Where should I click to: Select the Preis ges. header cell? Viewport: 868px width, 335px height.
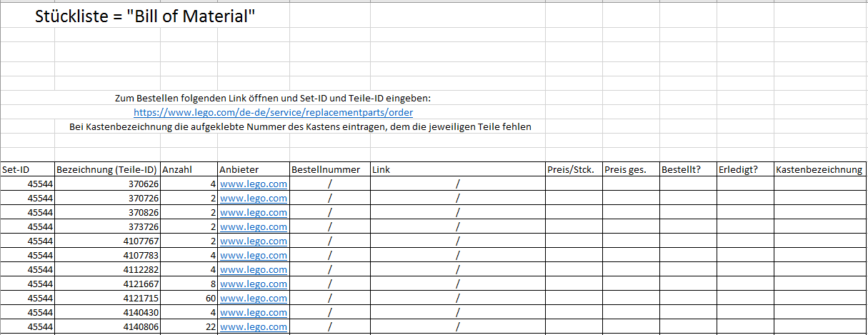[630, 169]
